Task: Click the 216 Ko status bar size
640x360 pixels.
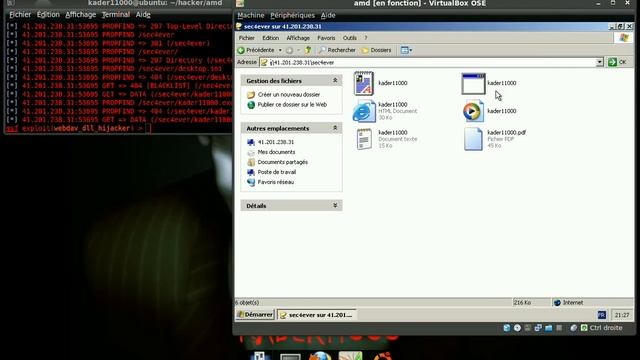Action: tap(522, 303)
